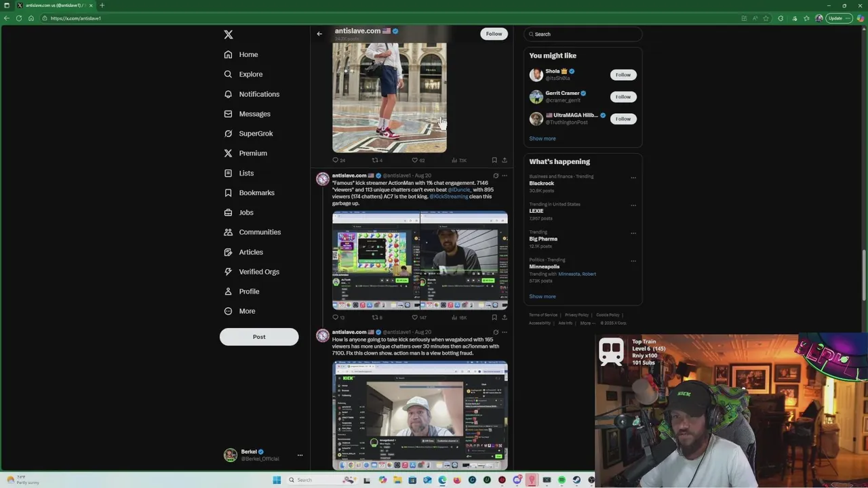This screenshot has width=868, height=488.
Task: Click the X logo in the sidebar
Action: click(229, 35)
